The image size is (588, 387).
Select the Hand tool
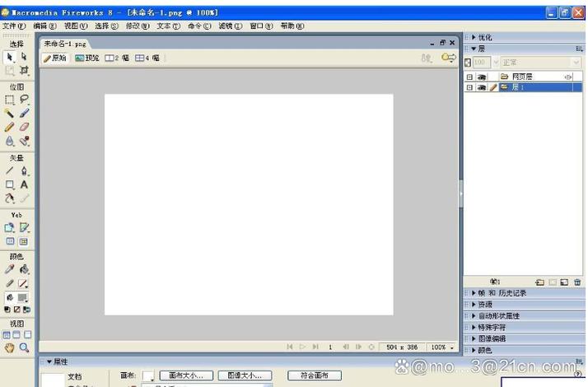10,347
